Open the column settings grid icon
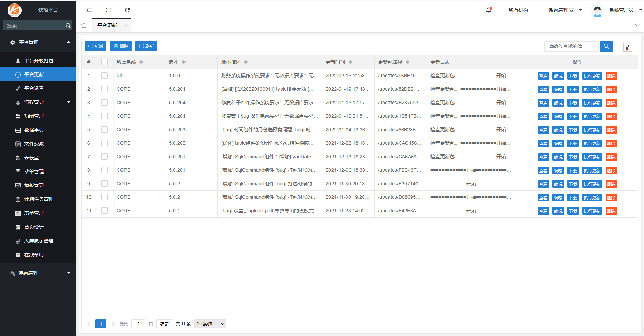This screenshot has height=336, width=644. (x=628, y=47)
